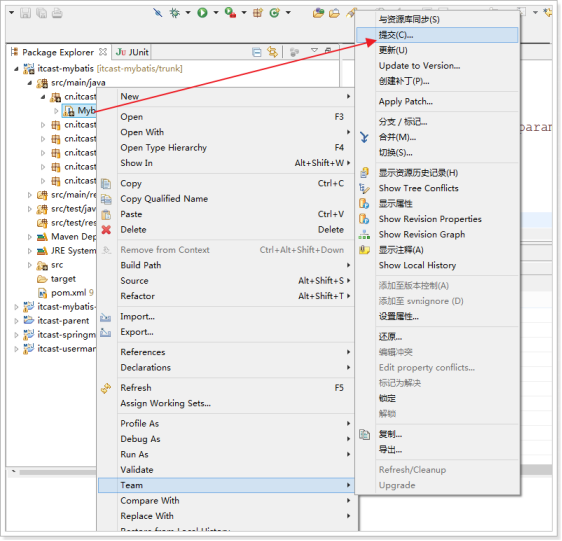Select 与资源库同步(S) in Team submenu
Screen dimensions: 562x541
(x=437, y=20)
